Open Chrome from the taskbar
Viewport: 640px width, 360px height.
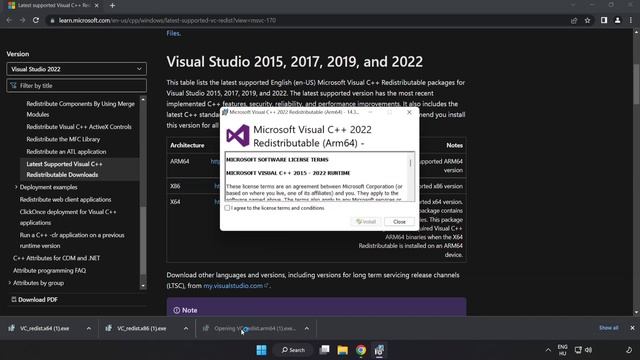coord(361,350)
